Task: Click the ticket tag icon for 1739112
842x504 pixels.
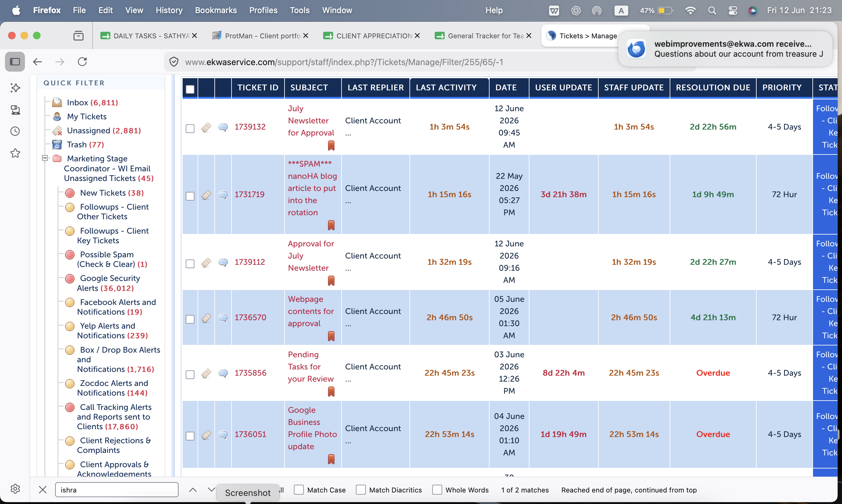Action: (x=206, y=263)
